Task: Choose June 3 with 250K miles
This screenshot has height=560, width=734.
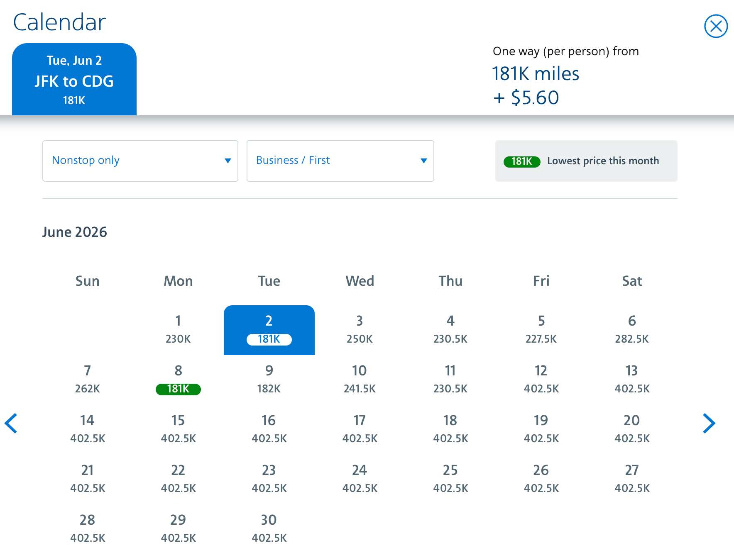Action: coord(360,329)
